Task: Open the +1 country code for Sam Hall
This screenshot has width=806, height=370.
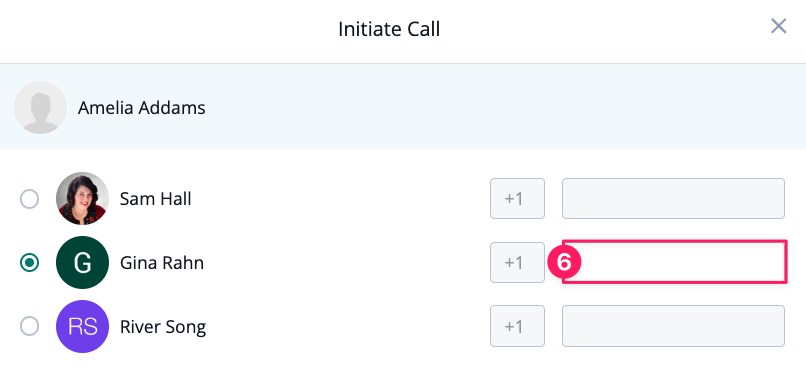Action: click(517, 198)
